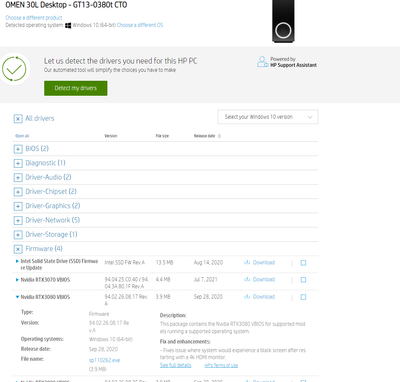
Task: Click the Release date column header text
Action: (204, 136)
